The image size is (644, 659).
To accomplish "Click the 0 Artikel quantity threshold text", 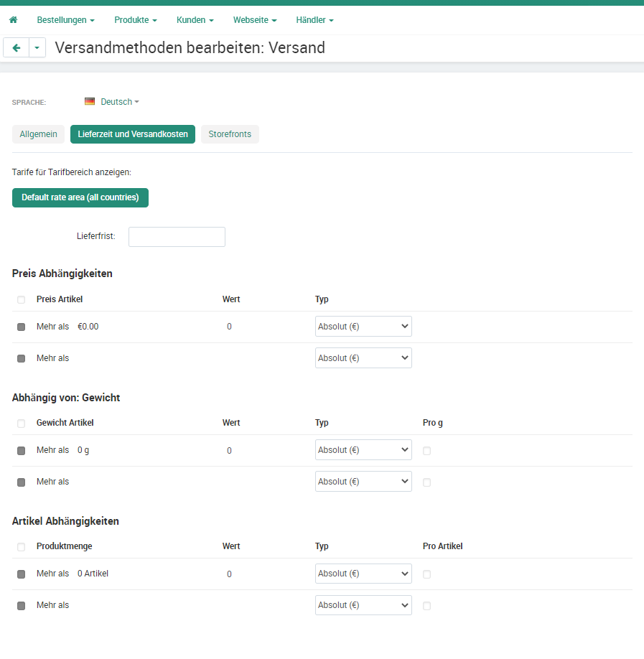I will pyautogui.click(x=93, y=574).
